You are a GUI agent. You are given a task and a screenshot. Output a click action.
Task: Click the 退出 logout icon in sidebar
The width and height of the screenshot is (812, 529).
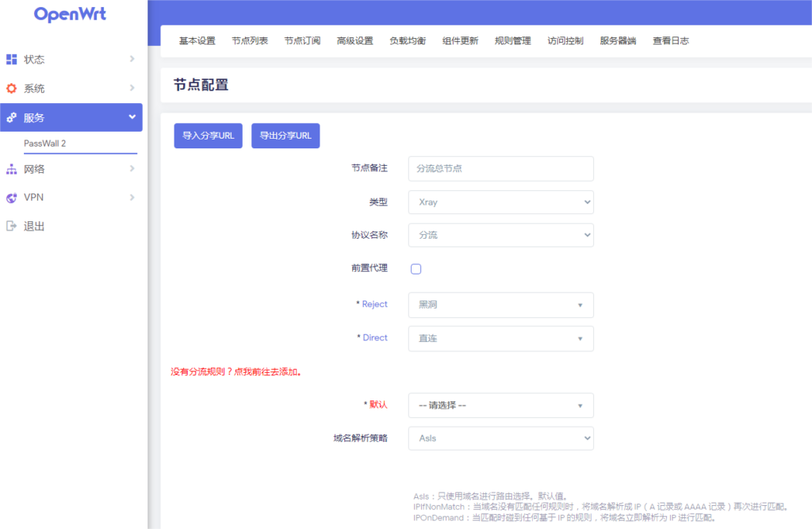(x=11, y=226)
